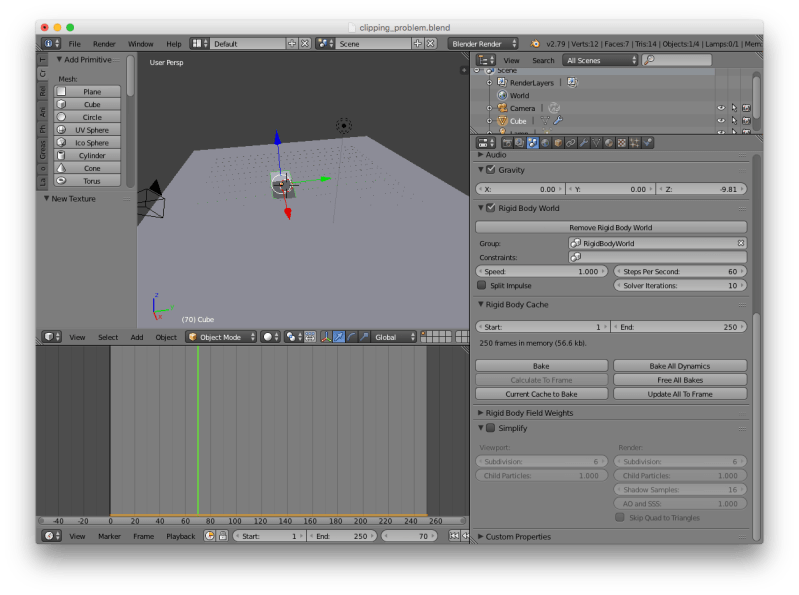The width and height of the screenshot is (799, 595).
Task: Open the Texture properties tab (checker icon)
Action: pos(622,143)
